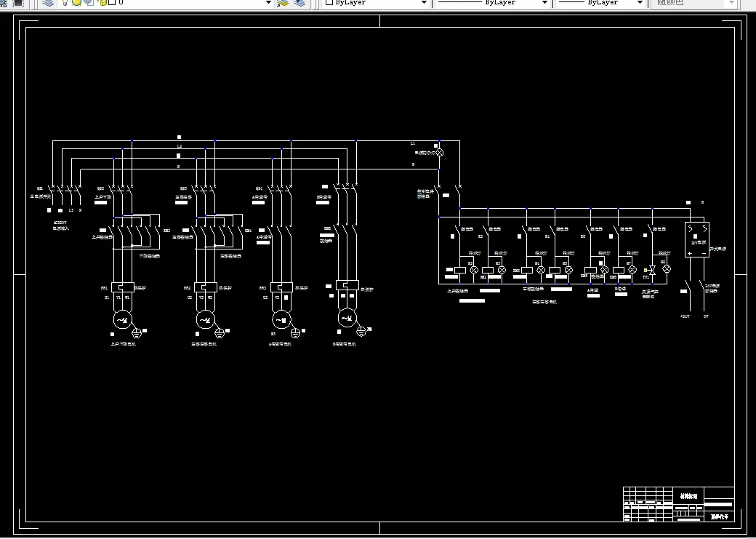
Task: Click Make Object's Layer Current icon
Action: 283,3
